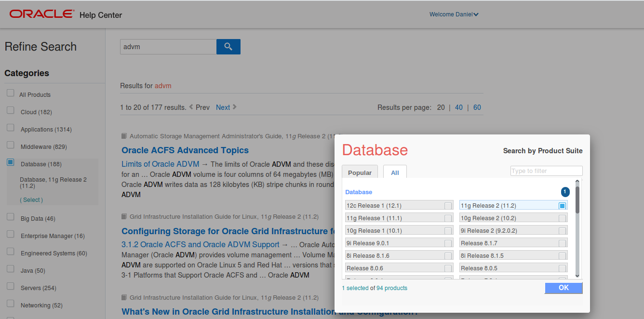Tick the Applications category checkbox
Viewport: 644px width, 319px height.
tap(10, 128)
